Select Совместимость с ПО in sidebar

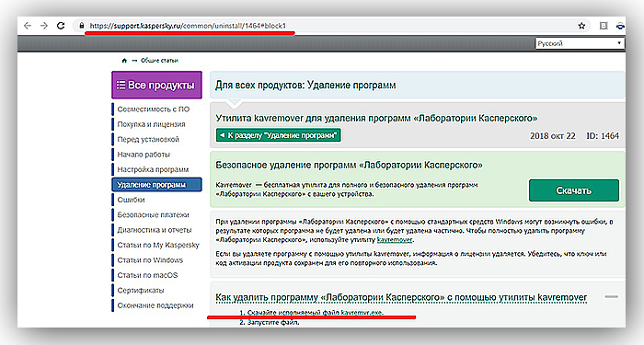point(154,109)
